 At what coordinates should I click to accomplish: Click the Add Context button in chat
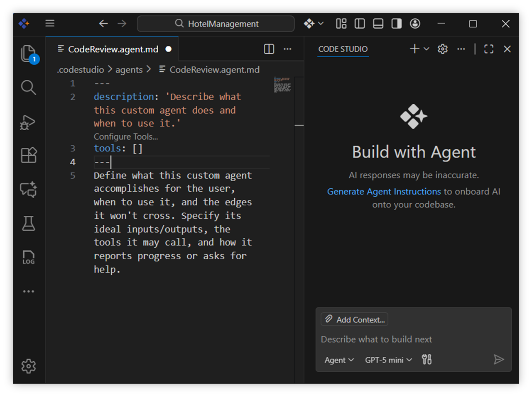point(354,319)
